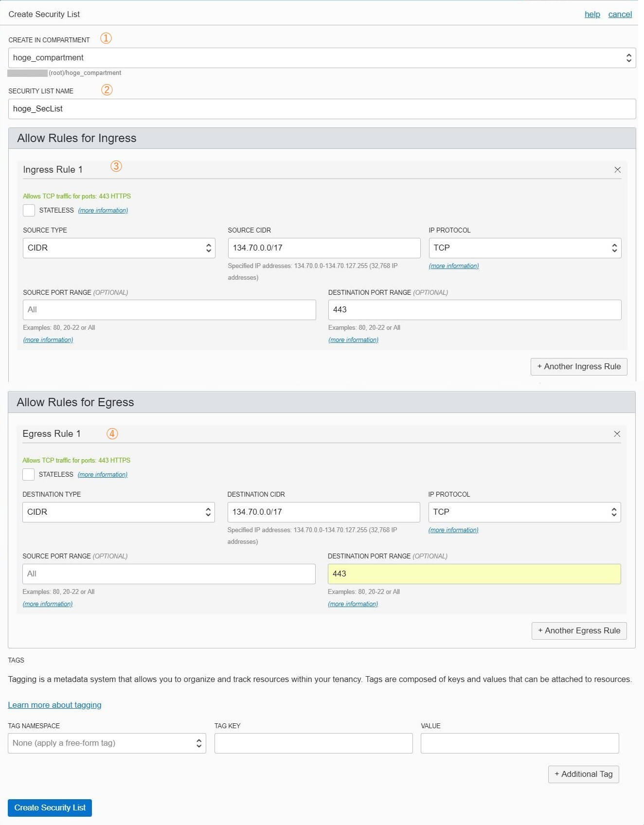
Task: Open the help link
Action: [x=592, y=14]
